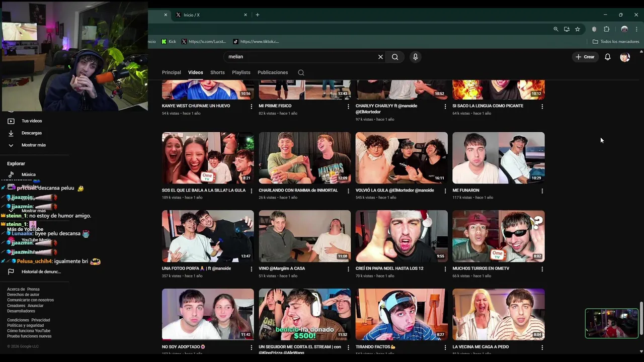644x362 pixels.
Task: Open options for 'CHARLYY CHARLYY ft @nanoide'
Action: 445,107
